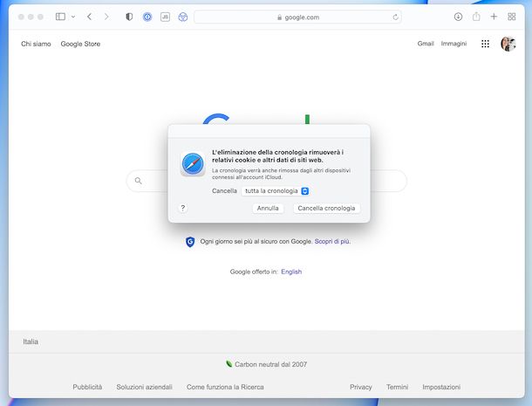Open the Share icon in toolbar

coord(476,17)
